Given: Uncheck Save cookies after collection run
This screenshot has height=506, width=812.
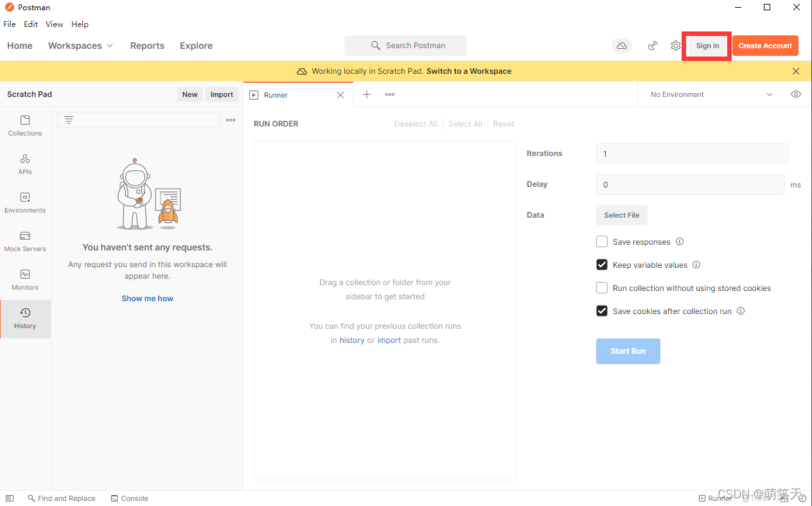Looking at the screenshot, I should [602, 311].
